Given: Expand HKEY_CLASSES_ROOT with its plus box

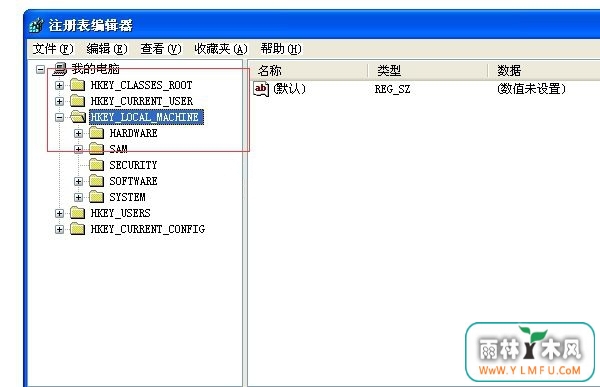Looking at the screenshot, I should [x=59, y=85].
